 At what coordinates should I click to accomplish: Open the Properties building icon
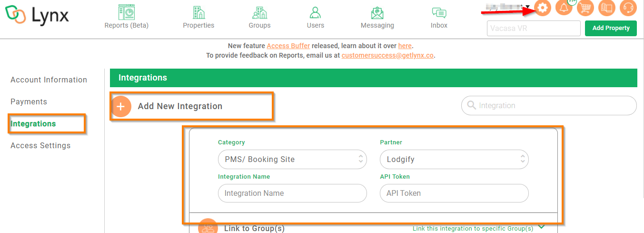(x=198, y=12)
